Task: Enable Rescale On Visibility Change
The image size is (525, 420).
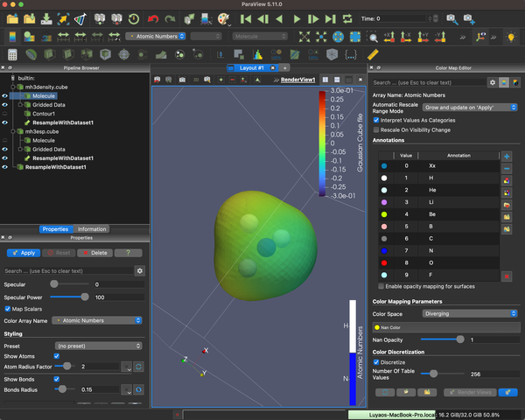Action: pos(376,129)
